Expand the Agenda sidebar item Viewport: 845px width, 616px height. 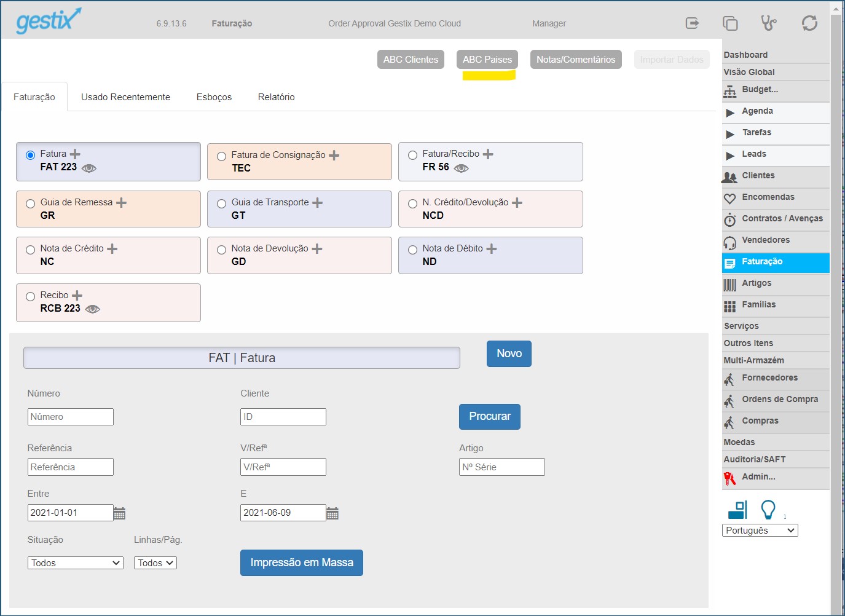coord(730,113)
